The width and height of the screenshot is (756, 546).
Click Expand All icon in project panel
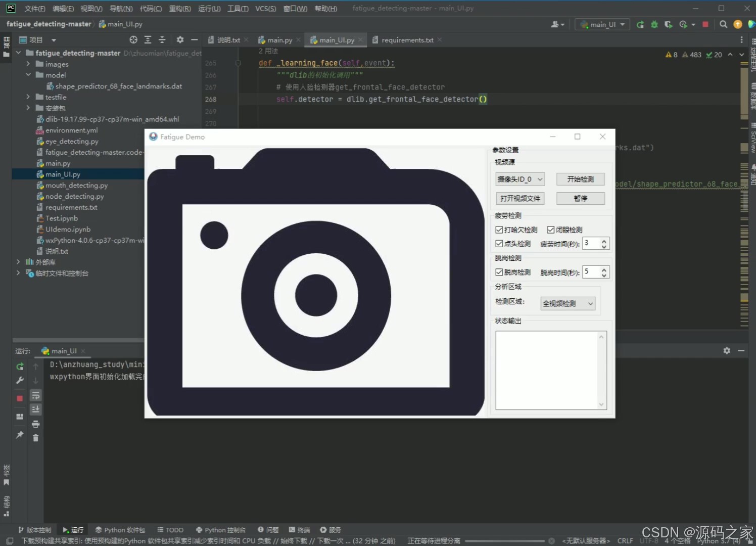tap(148, 39)
